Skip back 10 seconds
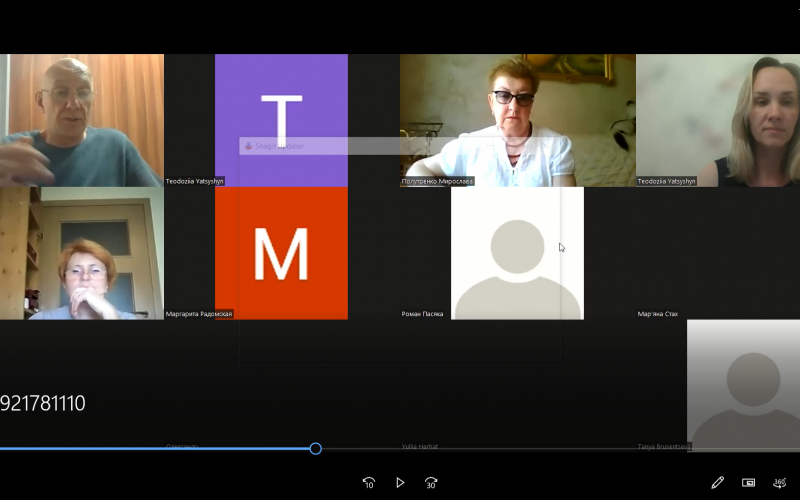The width and height of the screenshot is (800, 500). pos(369,482)
